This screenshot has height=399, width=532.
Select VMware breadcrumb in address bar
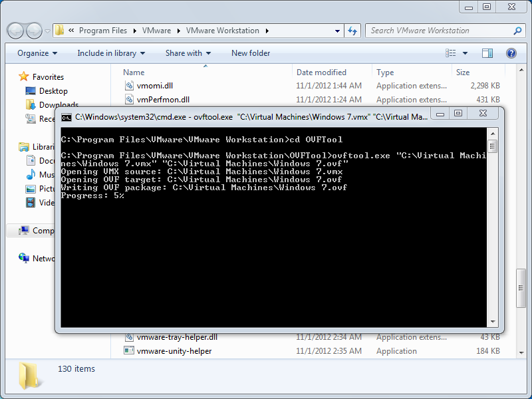tap(156, 31)
